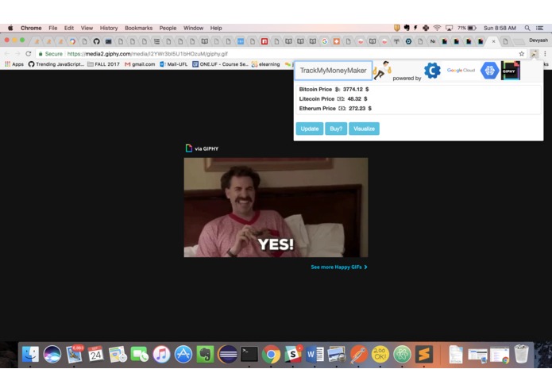The image size is (552, 392).
Task: Open Evernote from the dock
Action: (205, 354)
